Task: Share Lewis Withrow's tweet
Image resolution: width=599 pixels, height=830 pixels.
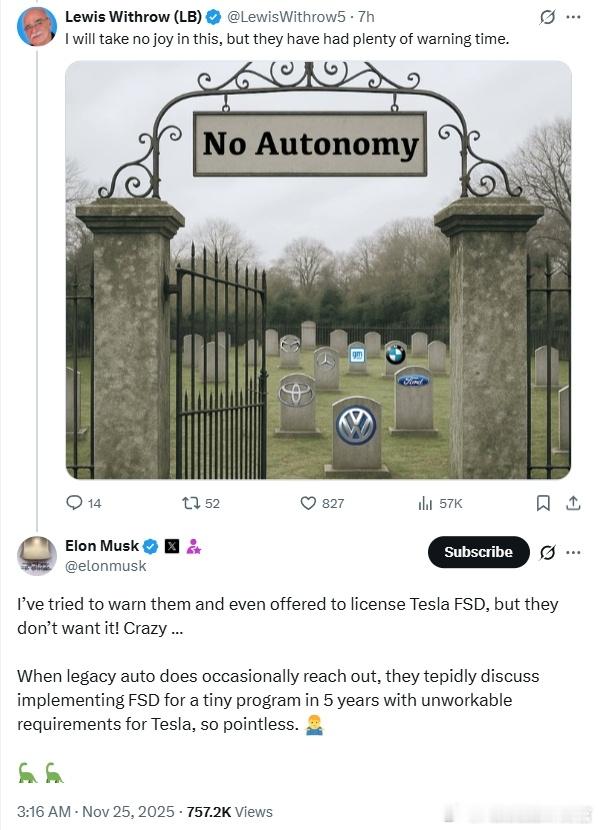Action: click(573, 503)
